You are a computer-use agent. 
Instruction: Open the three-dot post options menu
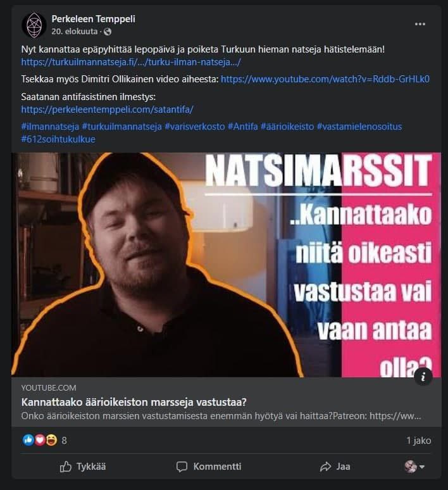[420, 24]
